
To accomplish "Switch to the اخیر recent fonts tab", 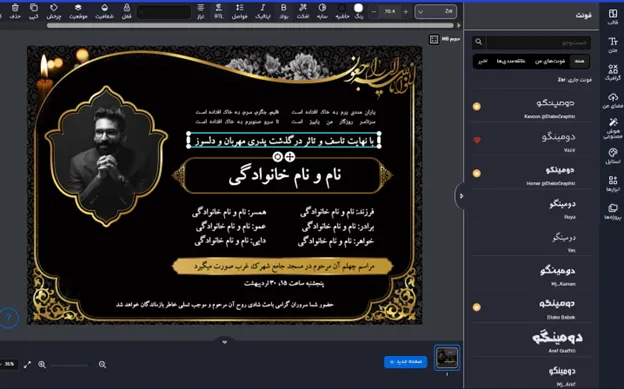I will 483,61.
